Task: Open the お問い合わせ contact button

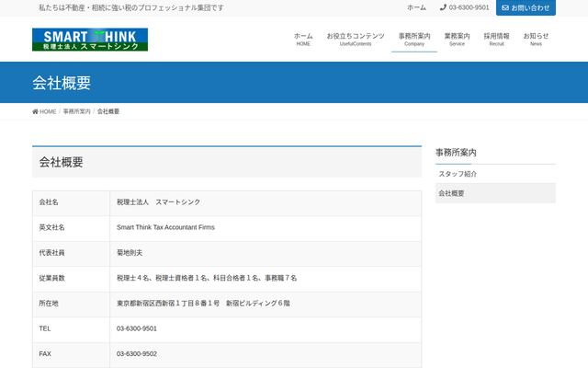Action: click(x=526, y=7)
